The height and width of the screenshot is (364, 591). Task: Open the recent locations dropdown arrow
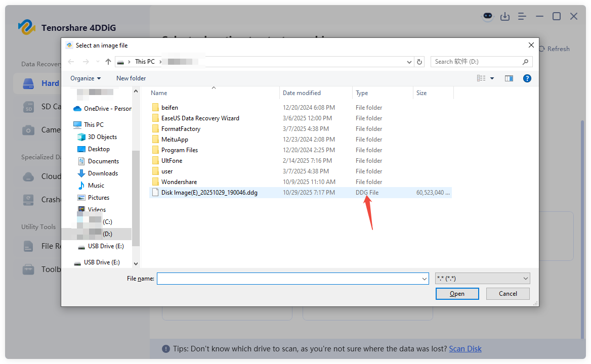[98, 62]
